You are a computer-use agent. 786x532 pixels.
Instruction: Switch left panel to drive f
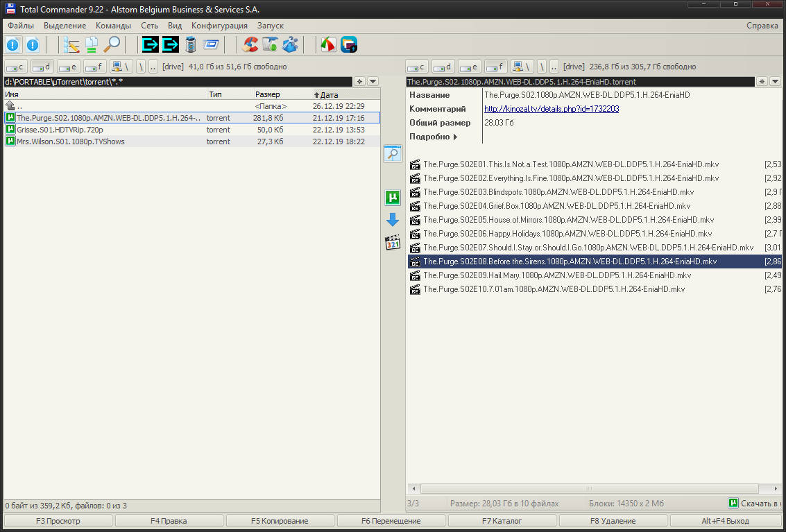pyautogui.click(x=95, y=66)
